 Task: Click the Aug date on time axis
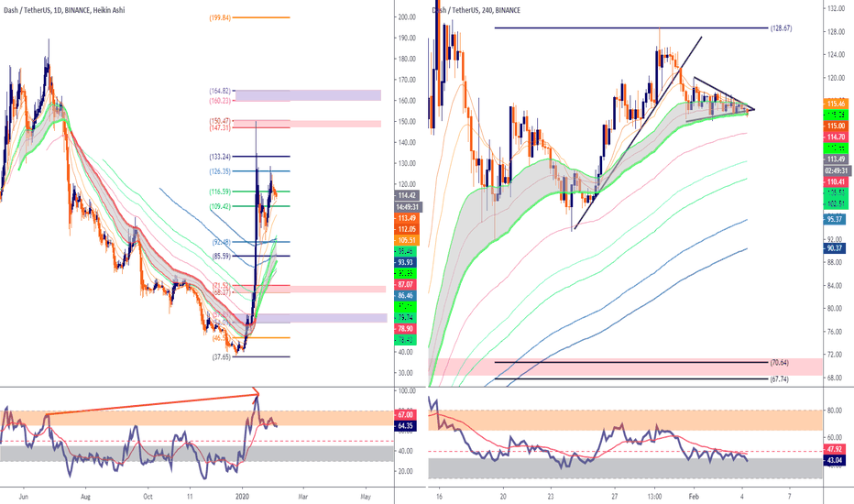85,497
